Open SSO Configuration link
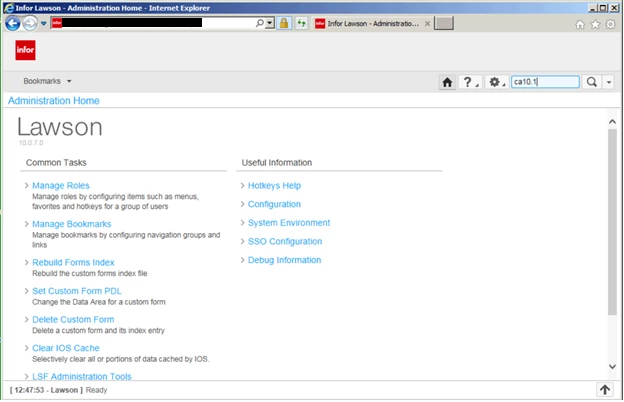 click(285, 242)
